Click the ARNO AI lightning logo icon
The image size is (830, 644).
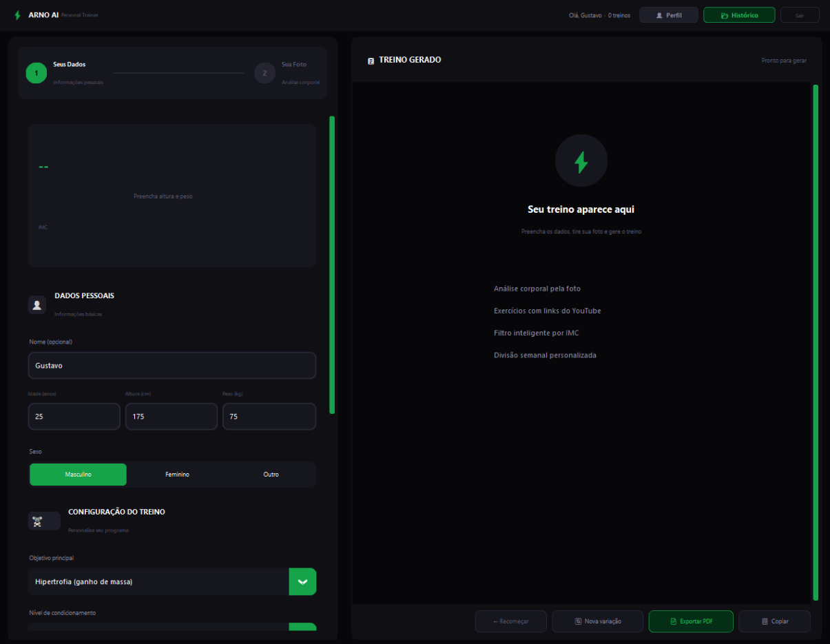click(18, 15)
